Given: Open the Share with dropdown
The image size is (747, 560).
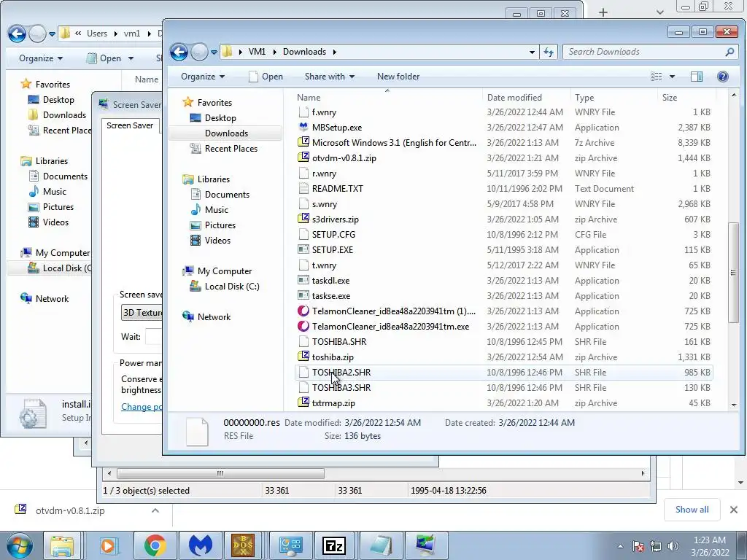Looking at the screenshot, I should (329, 76).
